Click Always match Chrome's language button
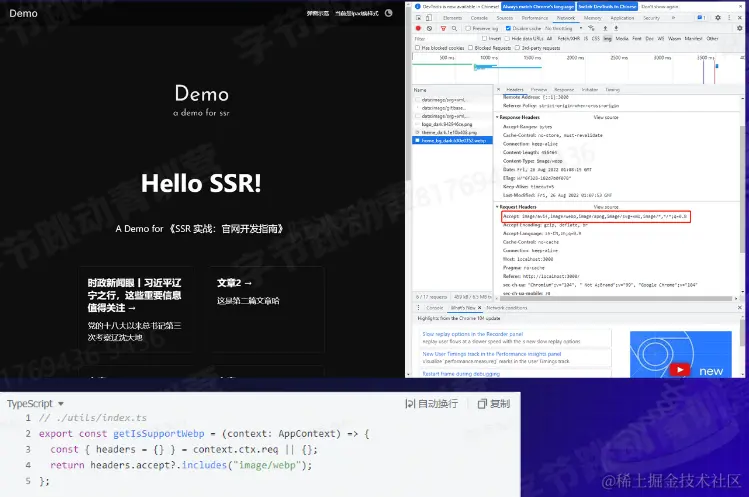 (538, 7)
